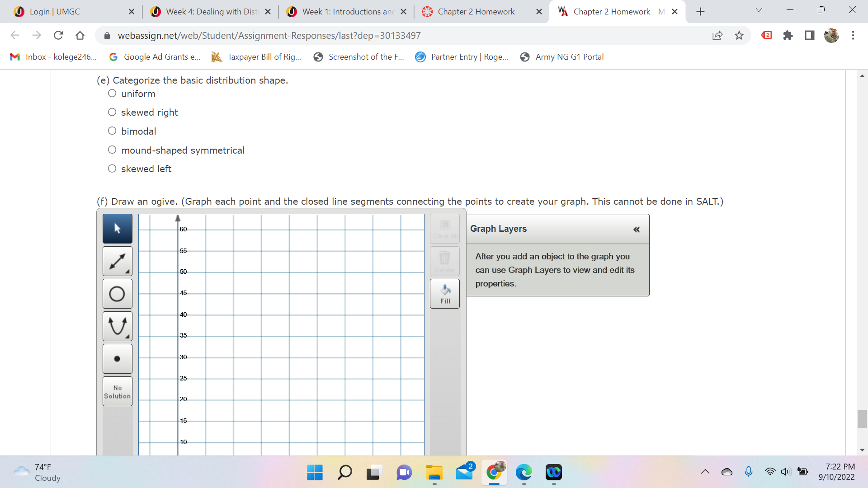Image resolution: width=868 pixels, height=488 pixels.
Task: Click the No Solution button
Action: click(x=117, y=391)
